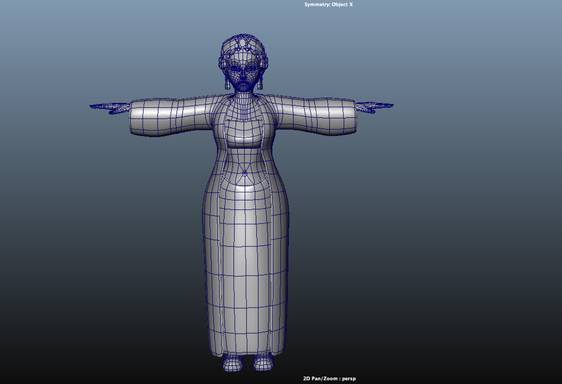Image resolution: width=562 pixels, height=384 pixels.
Task: Click the 2D Pan/Zoom persp label
Action: coord(329,378)
